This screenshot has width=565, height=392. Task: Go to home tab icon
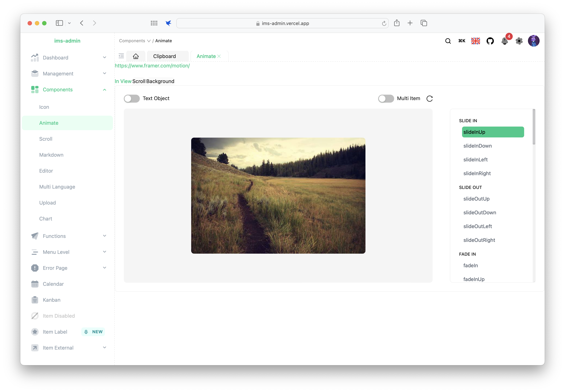click(136, 56)
